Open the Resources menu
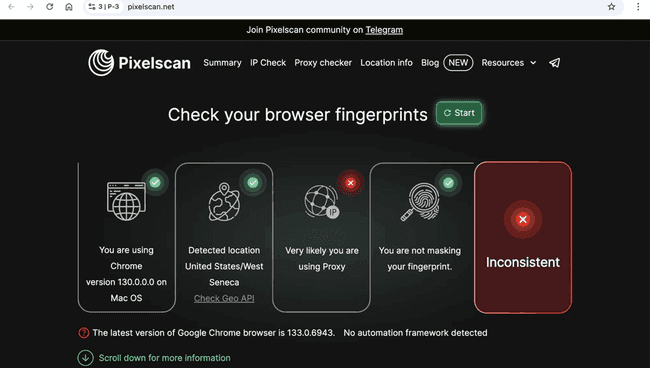Image resolution: width=650 pixels, height=368 pixels. pyautogui.click(x=509, y=63)
